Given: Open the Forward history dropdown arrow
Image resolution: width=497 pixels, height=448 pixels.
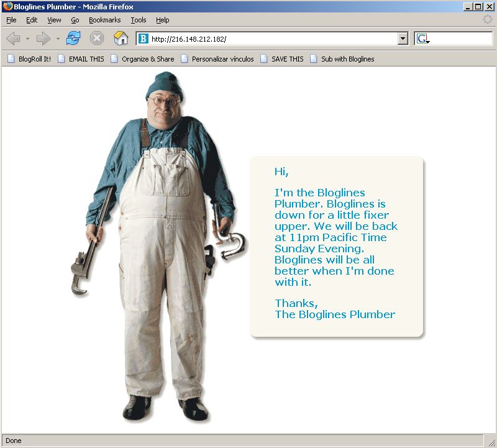Looking at the screenshot, I should (x=58, y=39).
